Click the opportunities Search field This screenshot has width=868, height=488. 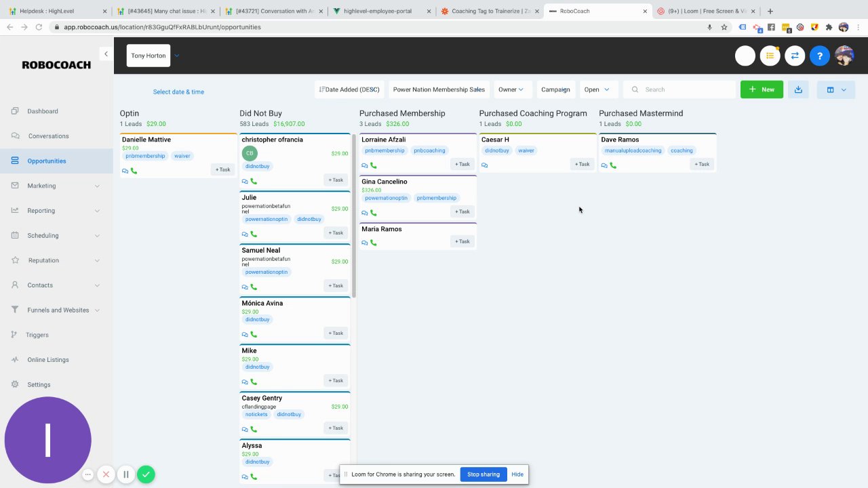point(679,89)
